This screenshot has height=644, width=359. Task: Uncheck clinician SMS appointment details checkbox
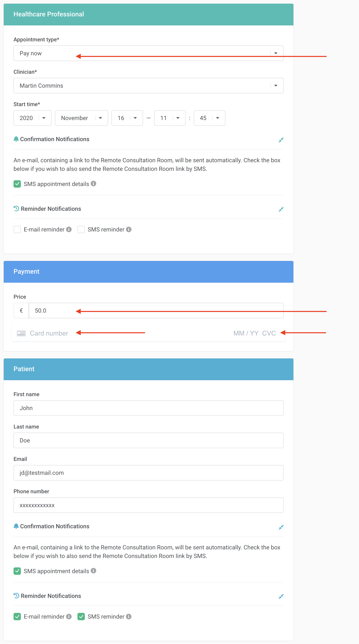point(17,184)
